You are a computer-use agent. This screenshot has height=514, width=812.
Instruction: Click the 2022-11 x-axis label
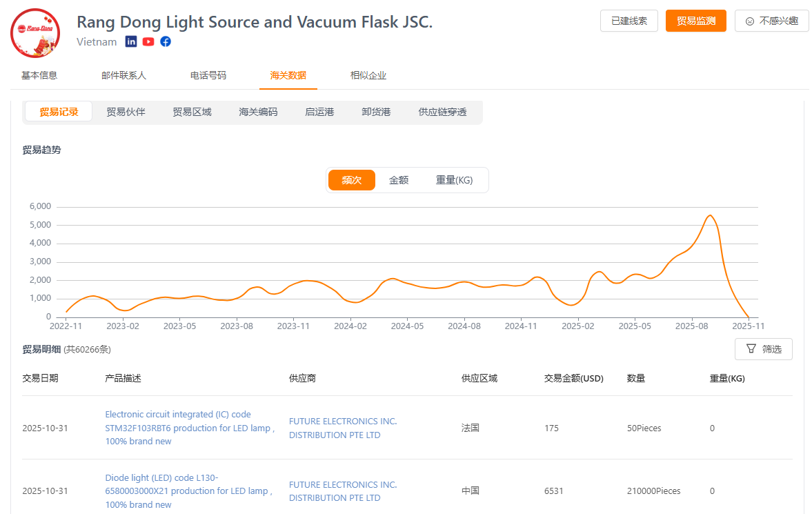(x=66, y=326)
